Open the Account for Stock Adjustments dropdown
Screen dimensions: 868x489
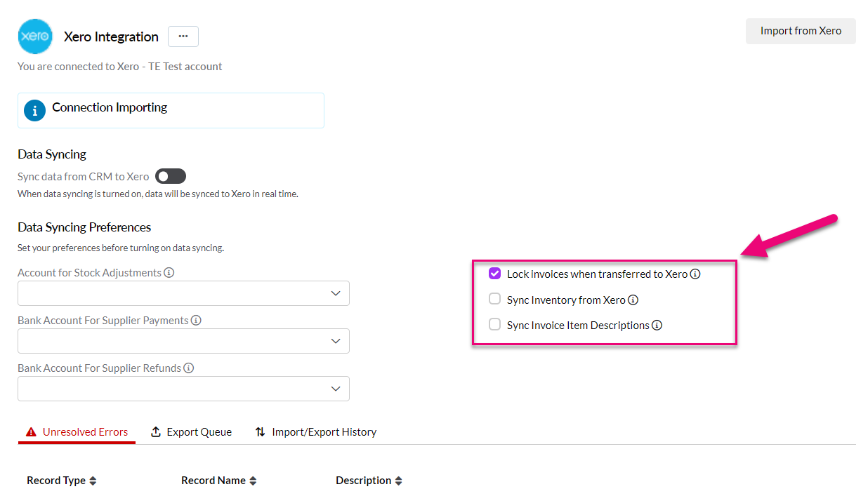[x=336, y=293]
